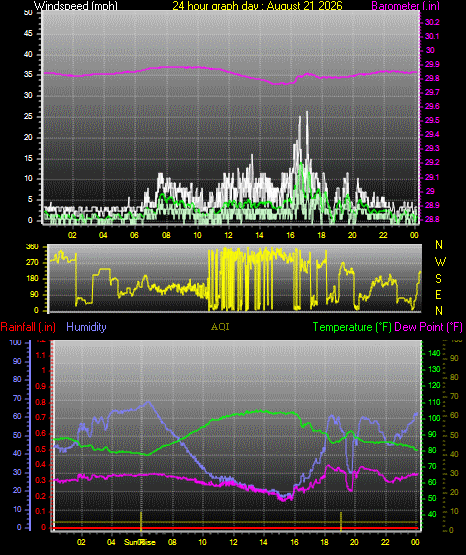Click hour label 14 under the temperature chart
The height and width of the screenshot is (555, 466).
(x=263, y=542)
